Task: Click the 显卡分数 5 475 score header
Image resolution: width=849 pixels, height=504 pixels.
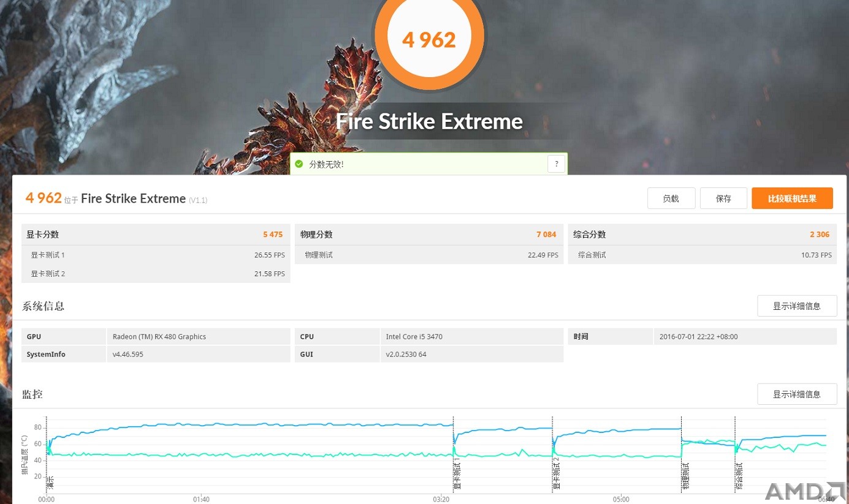Action: click(x=156, y=235)
